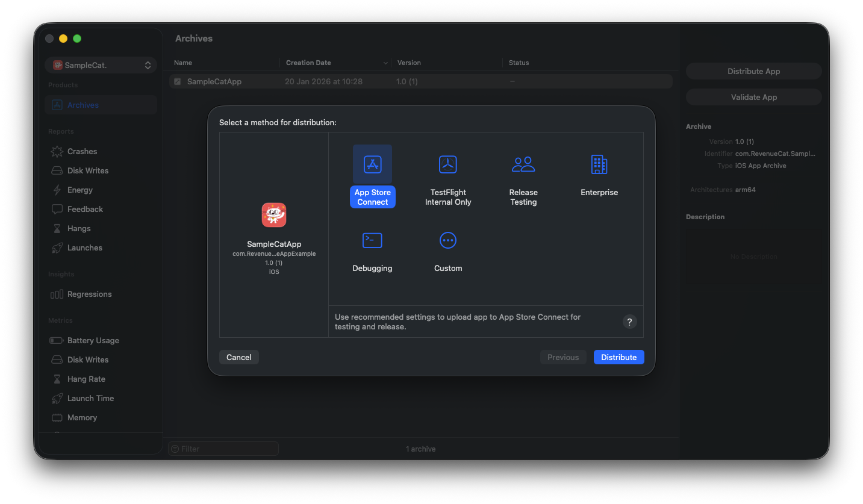Click the Distribute button
This screenshot has height=504, width=863.
point(618,356)
